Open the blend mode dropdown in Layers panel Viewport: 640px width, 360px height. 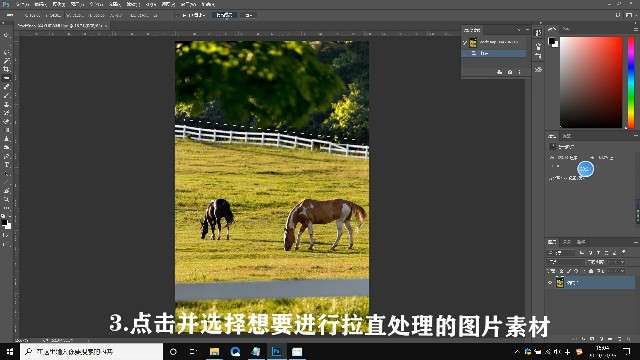[x=565, y=261]
